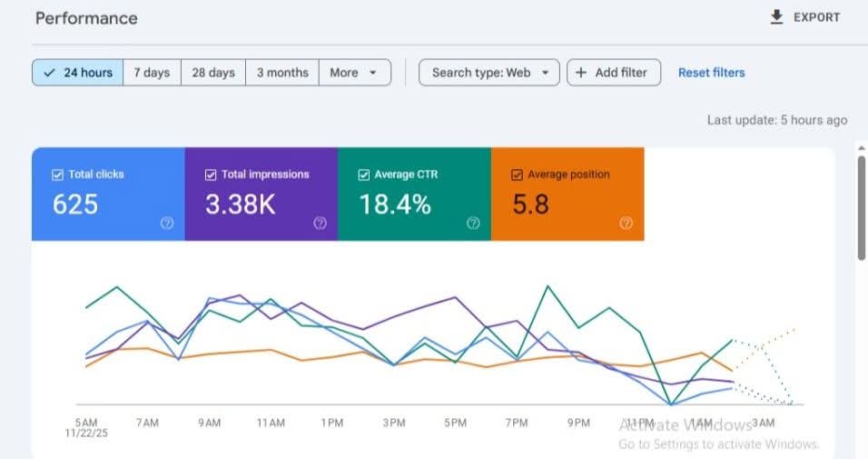Open help icon on Average position card
The width and height of the screenshot is (868, 459).
626,224
